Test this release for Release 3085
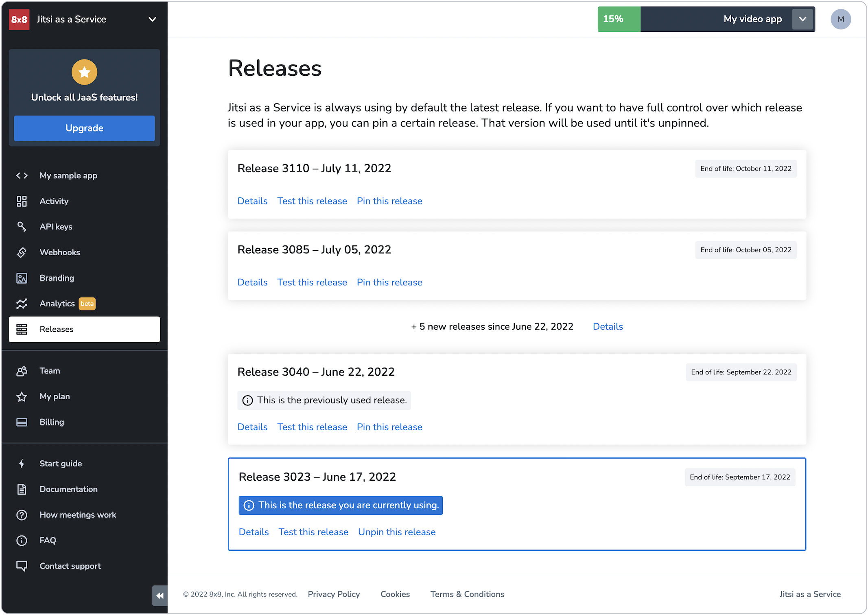Image resolution: width=868 pixels, height=615 pixels. (312, 282)
